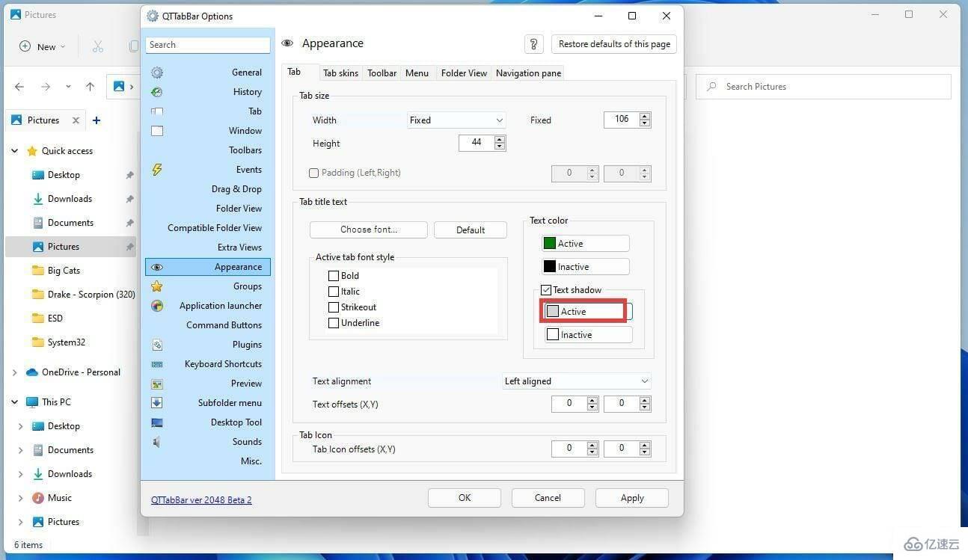Switch to the Tab skins tab

coord(340,73)
